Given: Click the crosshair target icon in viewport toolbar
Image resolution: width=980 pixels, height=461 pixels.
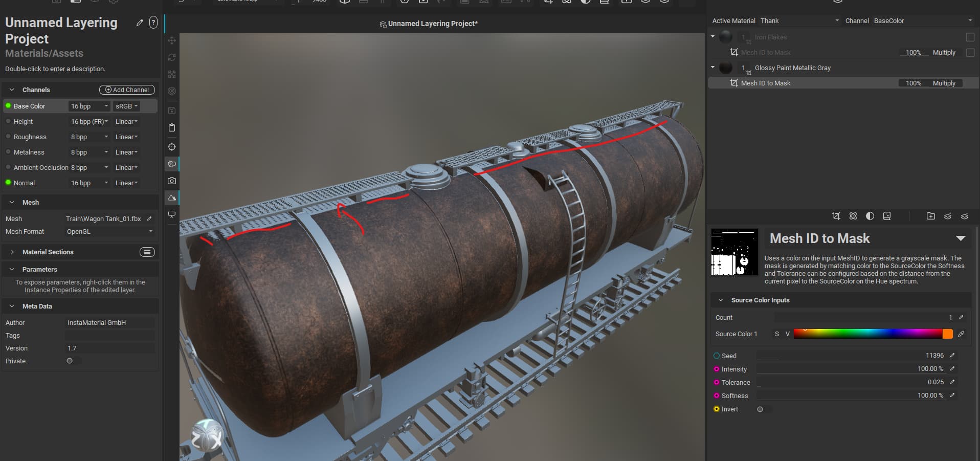Looking at the screenshot, I should (172, 147).
